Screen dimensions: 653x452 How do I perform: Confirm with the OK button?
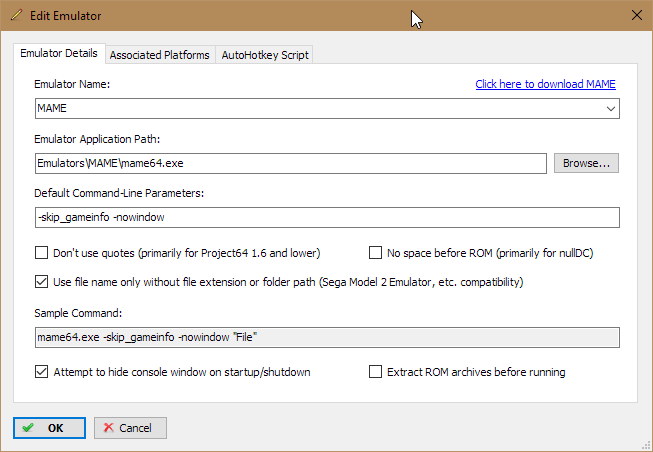click(49, 428)
